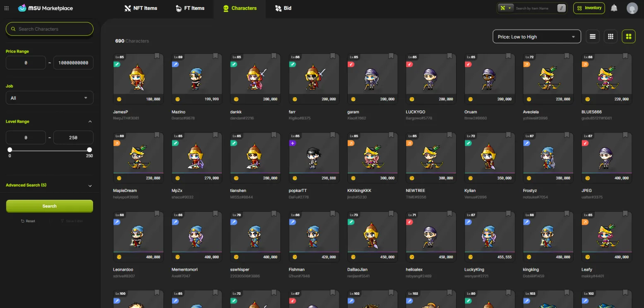Click the minimum price input field
644x308 pixels.
(x=26, y=63)
